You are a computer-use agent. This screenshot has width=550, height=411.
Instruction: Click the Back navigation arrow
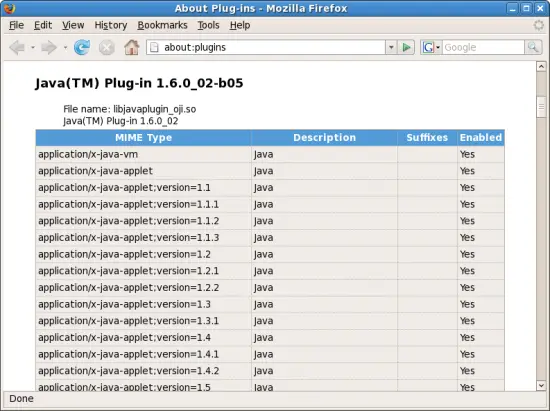coord(17,47)
